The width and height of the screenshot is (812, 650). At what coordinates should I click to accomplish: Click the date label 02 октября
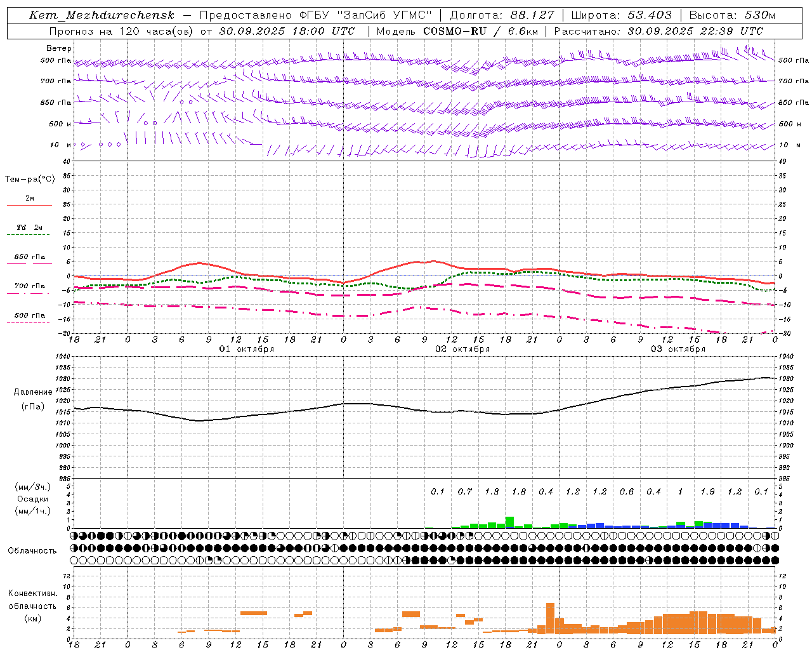462,348
